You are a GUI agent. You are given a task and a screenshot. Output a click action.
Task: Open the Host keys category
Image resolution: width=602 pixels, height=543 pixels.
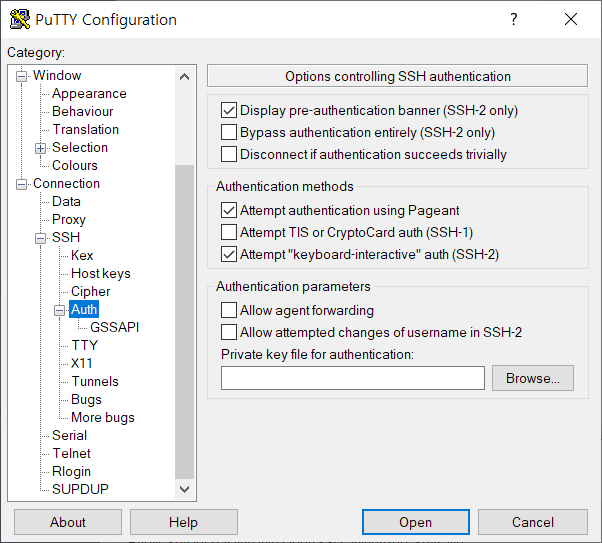click(x=101, y=273)
